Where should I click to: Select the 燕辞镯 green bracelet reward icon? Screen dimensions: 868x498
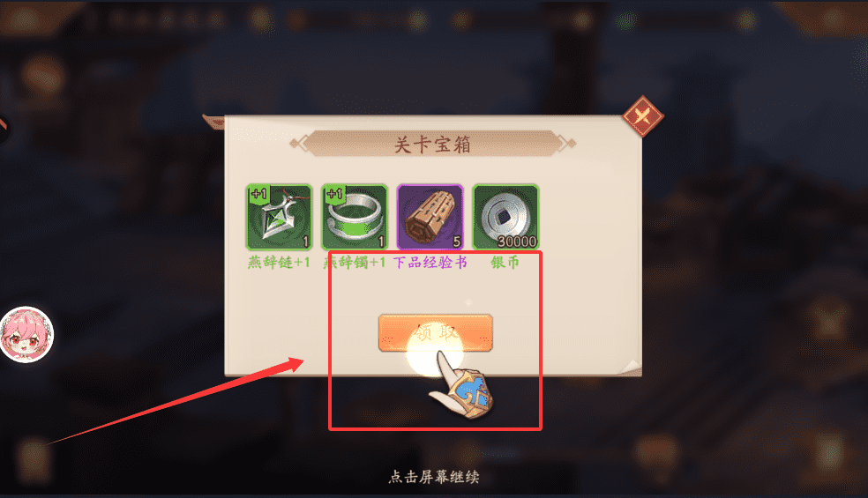coord(355,217)
